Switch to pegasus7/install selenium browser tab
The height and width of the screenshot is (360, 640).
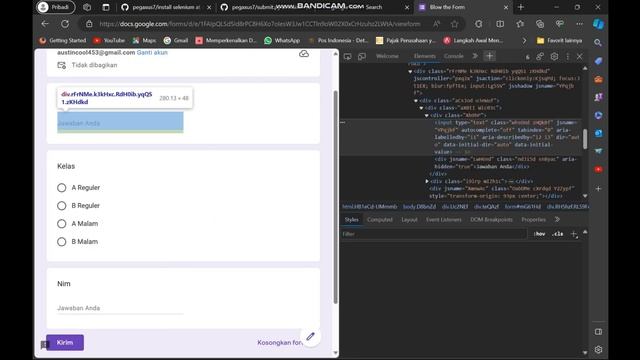[x=166, y=7]
